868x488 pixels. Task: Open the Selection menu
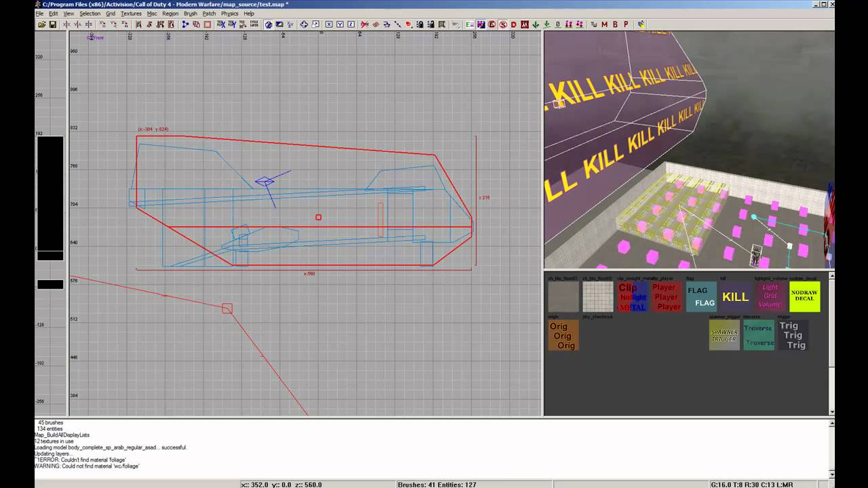coord(90,14)
